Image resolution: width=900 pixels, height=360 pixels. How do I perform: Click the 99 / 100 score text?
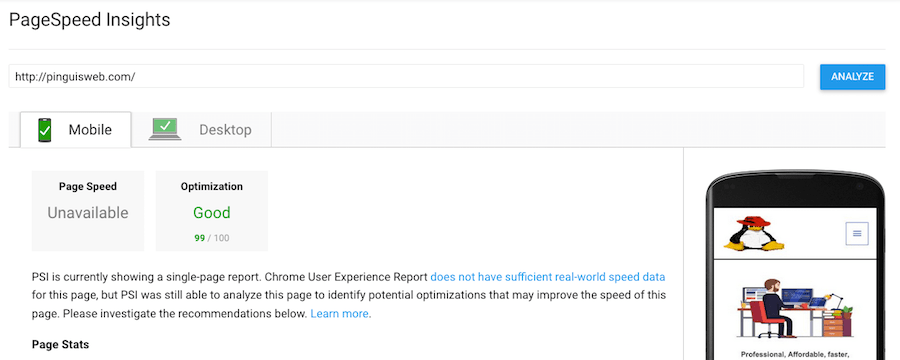(x=212, y=238)
